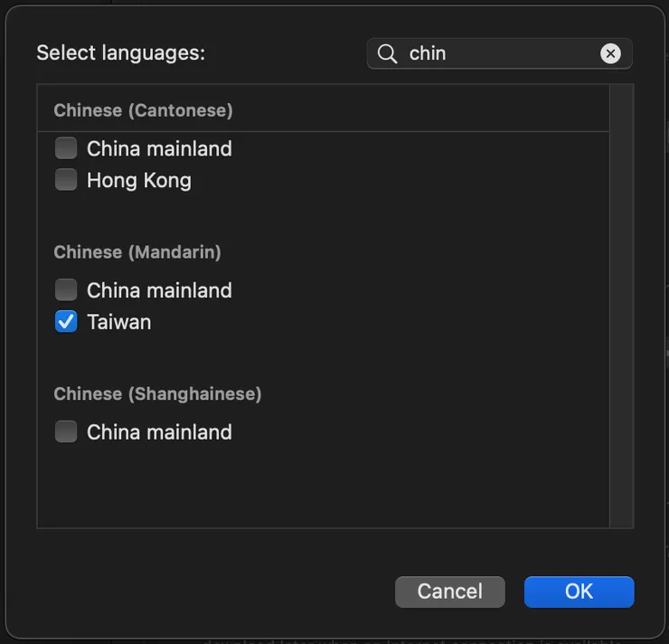
Task: Check the Hong Kong checkbox
Action: [x=66, y=180]
